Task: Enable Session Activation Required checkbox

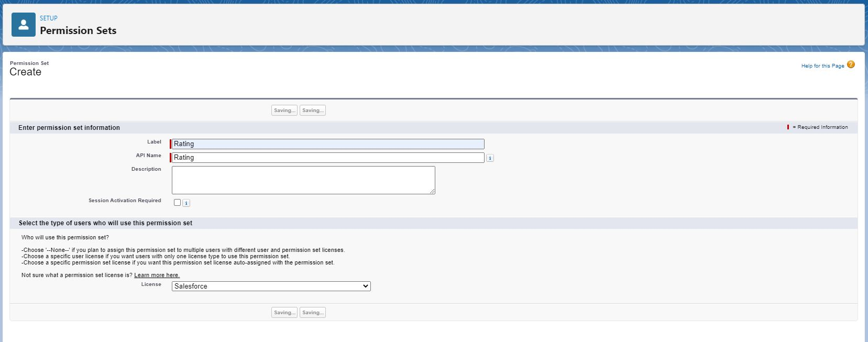Action: tap(177, 203)
